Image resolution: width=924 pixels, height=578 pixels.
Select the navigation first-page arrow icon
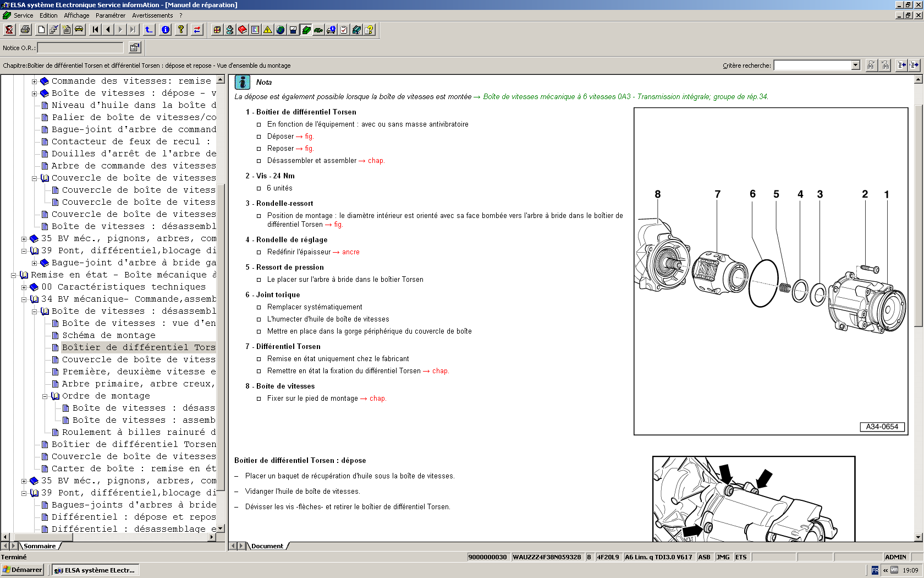tap(95, 30)
